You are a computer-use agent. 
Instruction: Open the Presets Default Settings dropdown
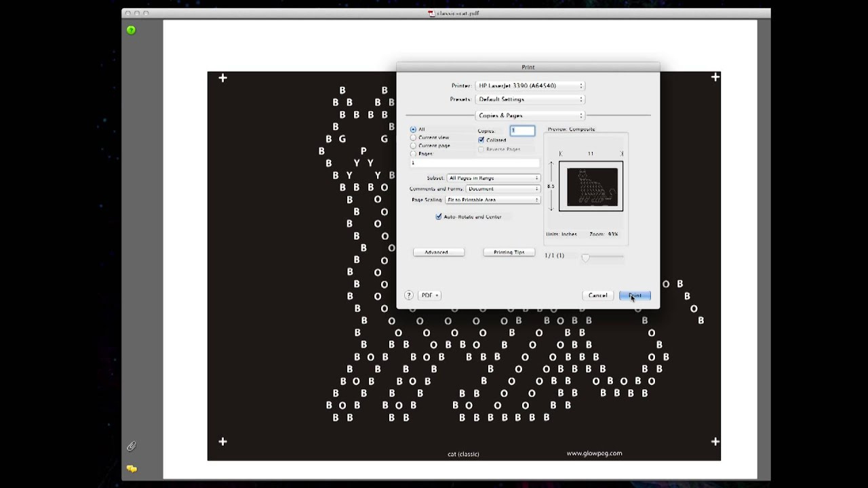530,99
